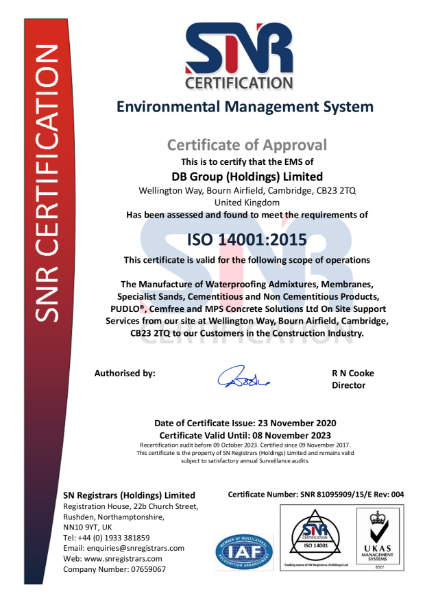Click company name DB Group (Holdings) Limited

pos(247,176)
